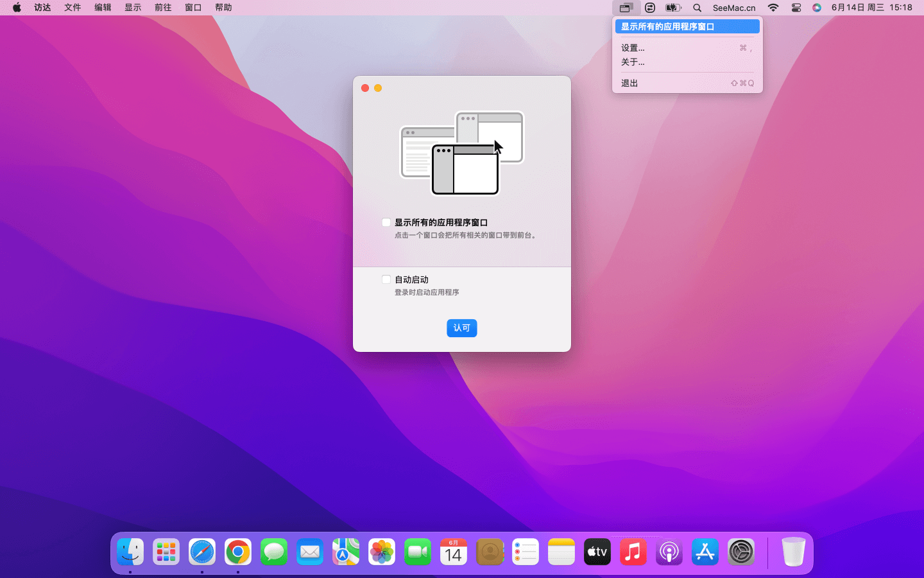The width and height of the screenshot is (924, 578).
Task: Launch Google Chrome from the Dock
Action: pos(238,552)
